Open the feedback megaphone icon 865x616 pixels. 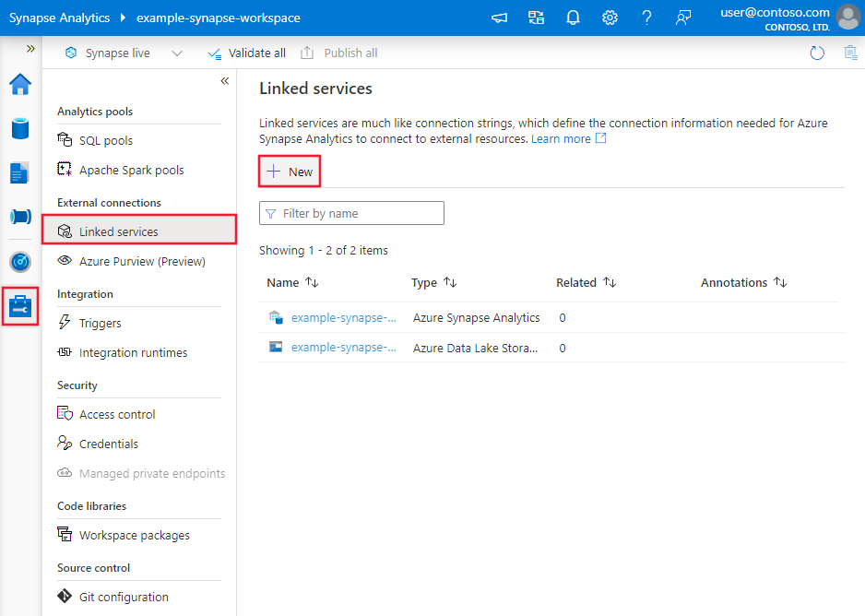(x=499, y=18)
